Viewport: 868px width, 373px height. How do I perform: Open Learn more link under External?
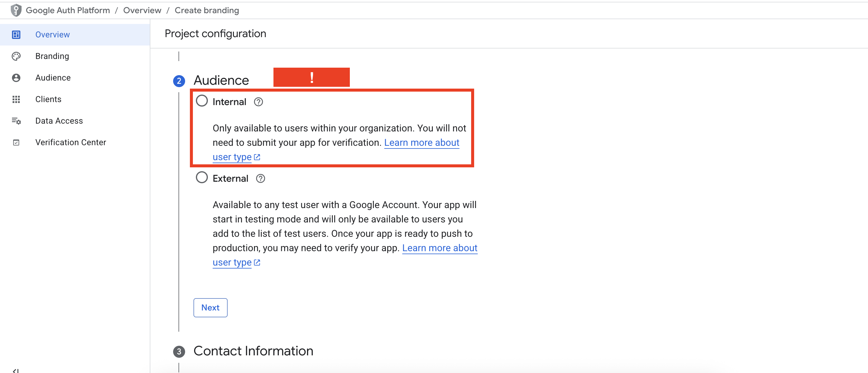439,248
